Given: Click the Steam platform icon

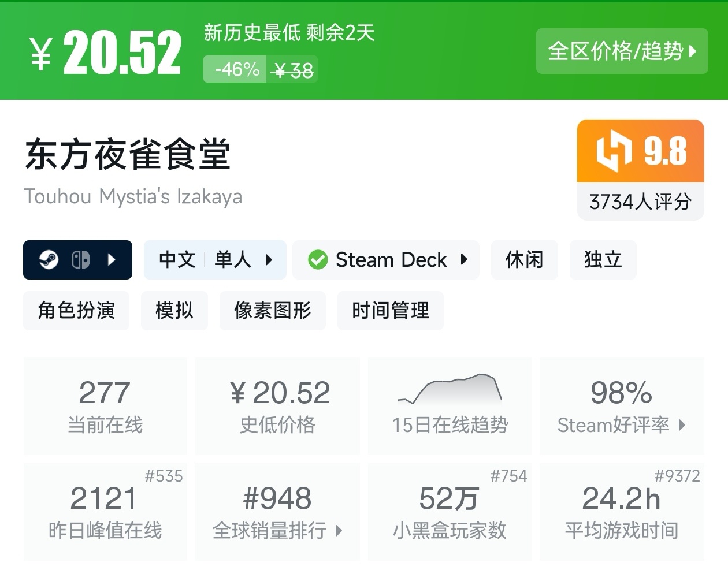Looking at the screenshot, I should (x=49, y=260).
